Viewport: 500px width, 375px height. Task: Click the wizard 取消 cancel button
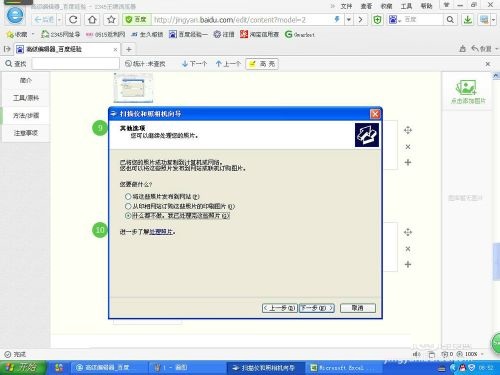point(358,308)
